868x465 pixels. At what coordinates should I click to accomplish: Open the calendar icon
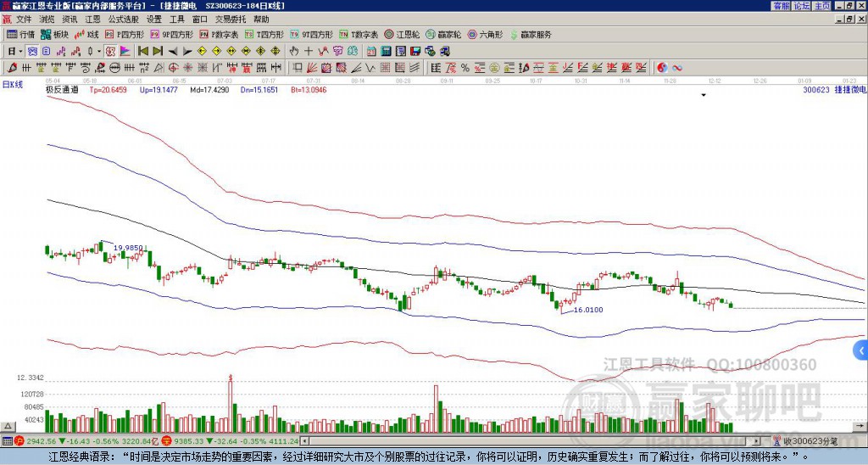(x=371, y=52)
